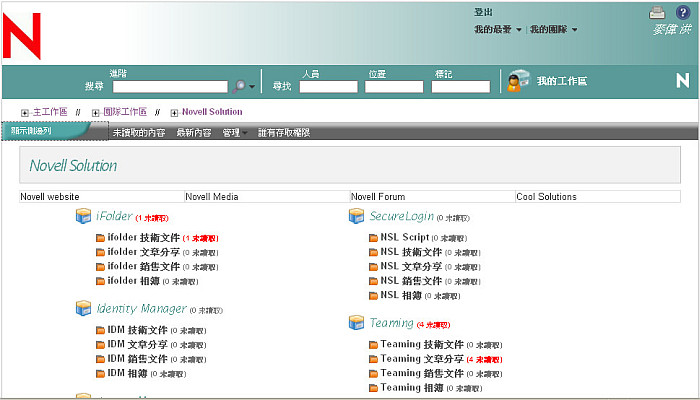This screenshot has height=400, width=700.
Task: Click the main 搜尋 search input field
Action: pos(170,87)
